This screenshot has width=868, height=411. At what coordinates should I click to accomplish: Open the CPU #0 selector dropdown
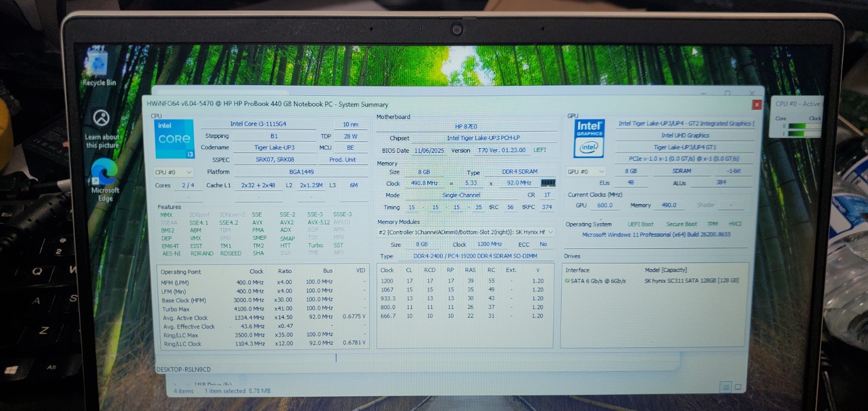point(174,172)
